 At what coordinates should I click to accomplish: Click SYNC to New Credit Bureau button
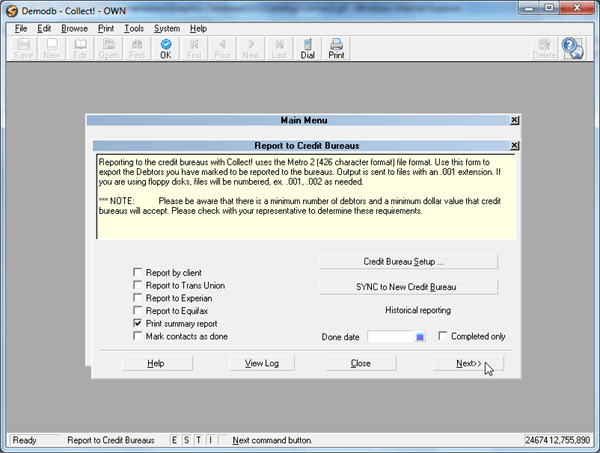click(408, 287)
